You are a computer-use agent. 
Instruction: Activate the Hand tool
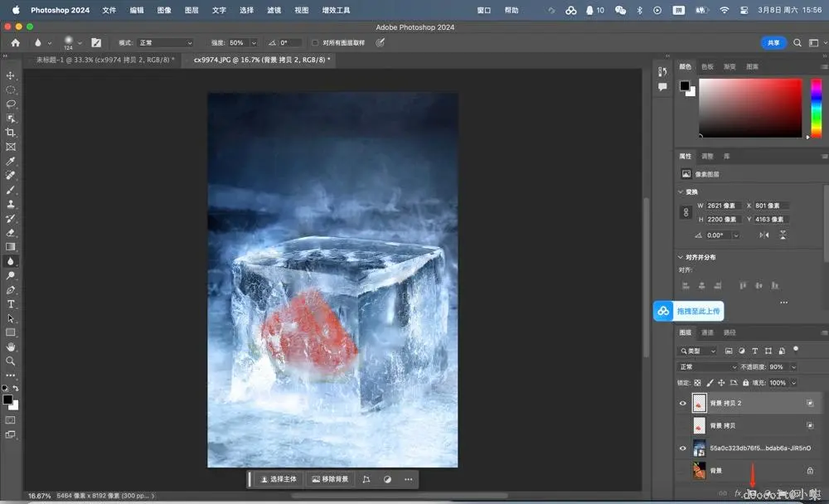pyautogui.click(x=11, y=346)
